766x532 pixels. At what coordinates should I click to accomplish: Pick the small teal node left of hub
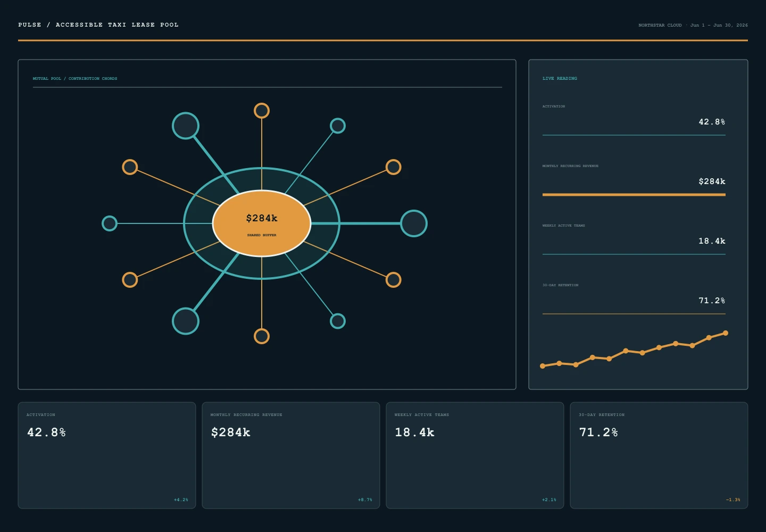(110, 223)
